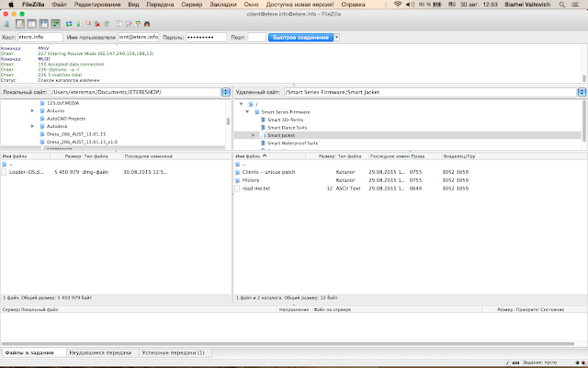Toggle processing of the transfer queue
The width and height of the screenshot is (588, 368).
(78, 24)
